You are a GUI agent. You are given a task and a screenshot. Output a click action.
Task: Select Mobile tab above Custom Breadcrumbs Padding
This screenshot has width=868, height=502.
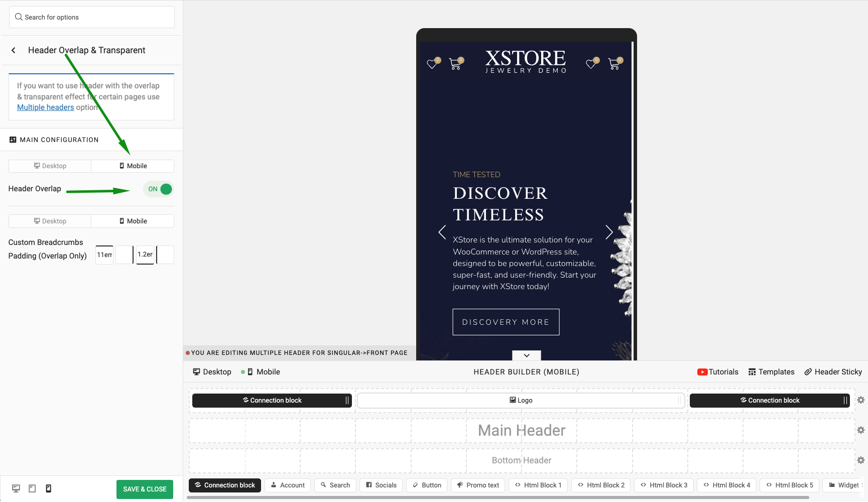point(133,221)
